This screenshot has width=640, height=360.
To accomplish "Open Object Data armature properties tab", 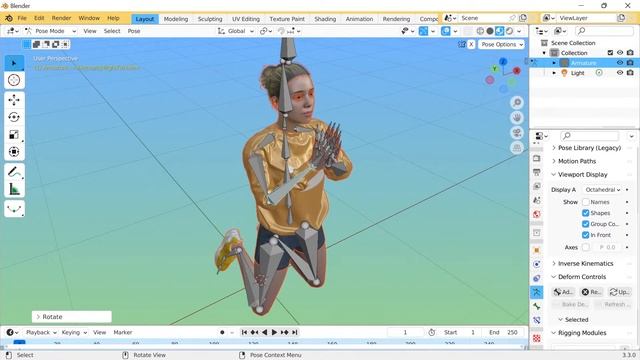I will (537, 292).
